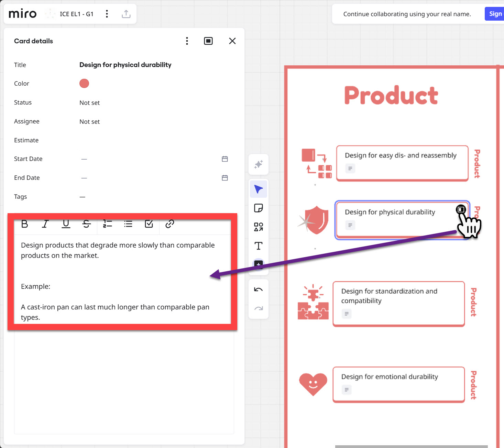Insert a link in the description
Screen dimensions: 504x448
tap(169, 224)
